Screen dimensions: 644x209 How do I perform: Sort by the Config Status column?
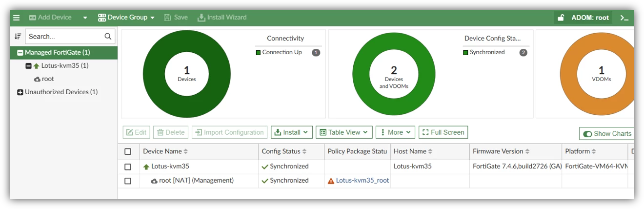pyautogui.click(x=284, y=152)
